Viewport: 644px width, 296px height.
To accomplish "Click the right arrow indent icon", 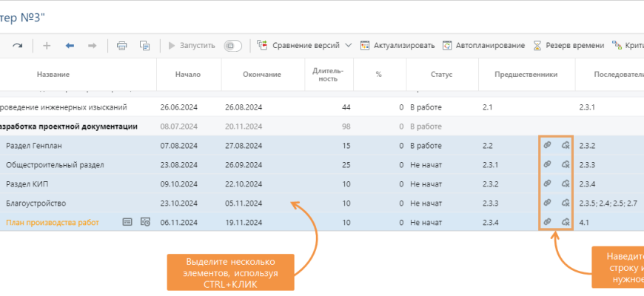I will click(93, 46).
